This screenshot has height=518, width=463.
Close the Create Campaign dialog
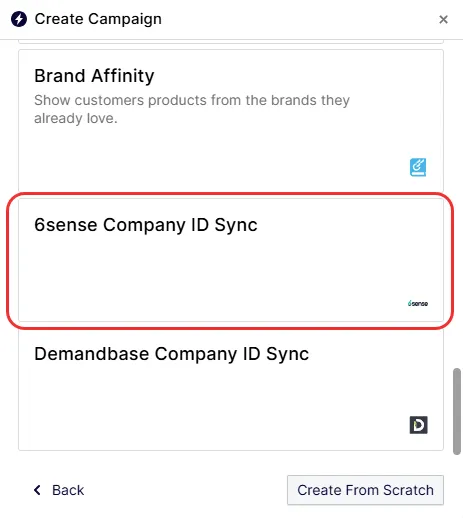click(x=443, y=19)
